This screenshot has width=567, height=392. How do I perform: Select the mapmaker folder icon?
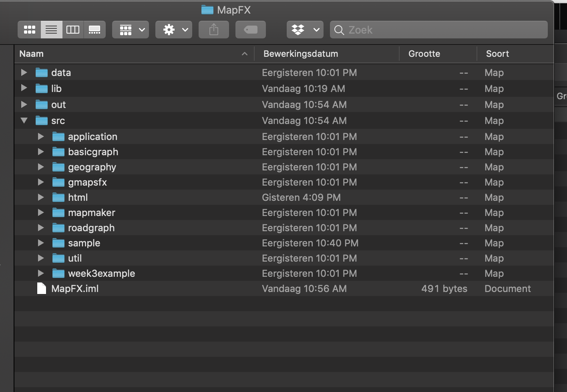coord(58,212)
